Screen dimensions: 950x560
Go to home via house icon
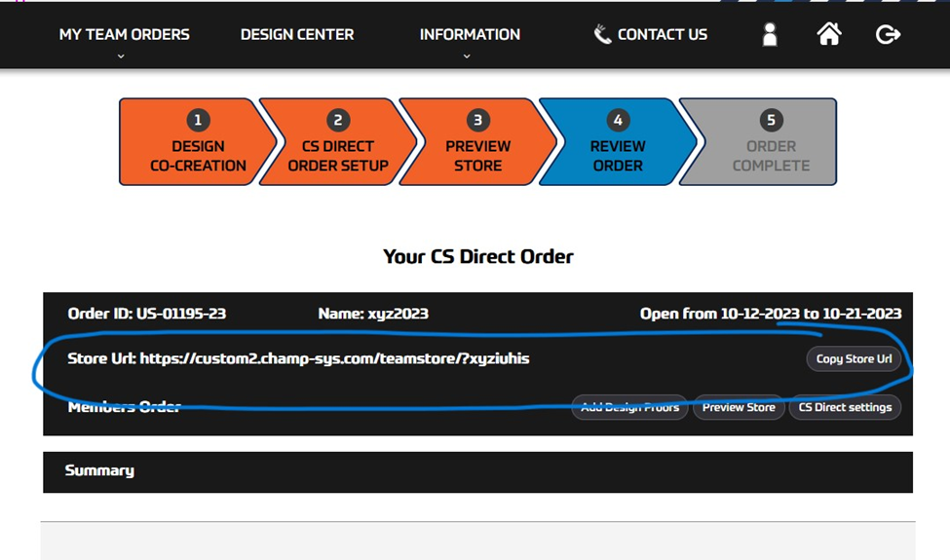click(x=829, y=34)
